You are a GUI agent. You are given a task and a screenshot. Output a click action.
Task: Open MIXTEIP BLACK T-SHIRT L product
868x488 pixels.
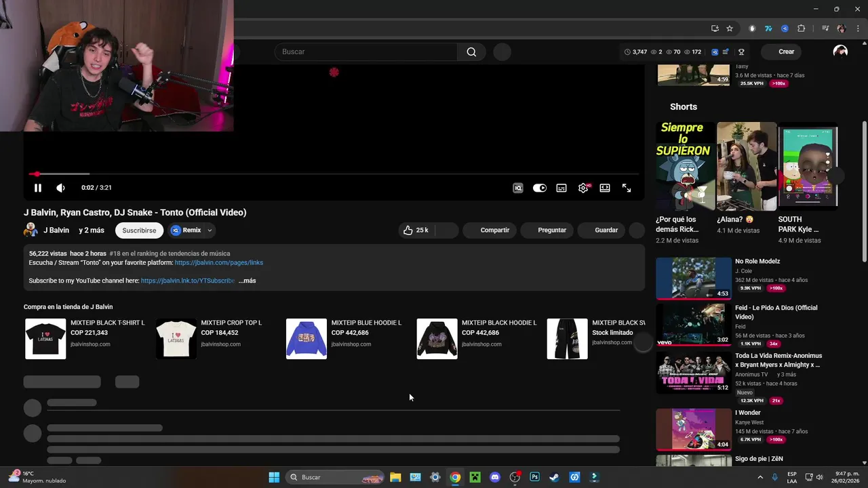(x=85, y=338)
